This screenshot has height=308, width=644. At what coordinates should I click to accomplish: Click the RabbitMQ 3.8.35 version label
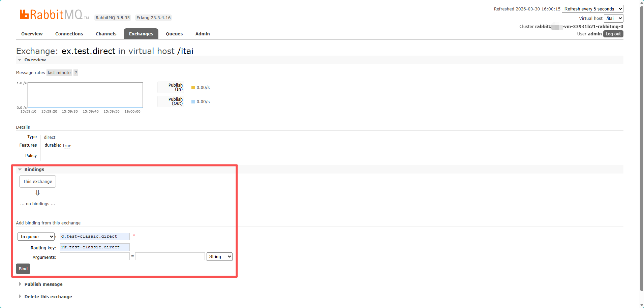coord(113,18)
